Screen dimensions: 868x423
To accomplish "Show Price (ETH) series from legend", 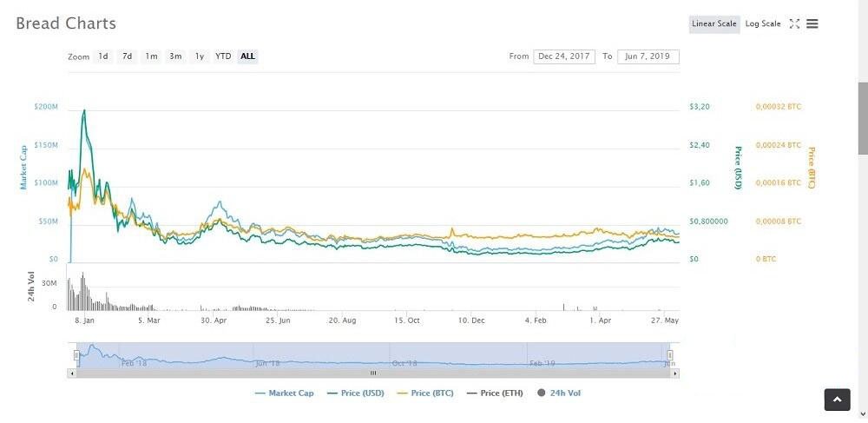I will click(495, 393).
